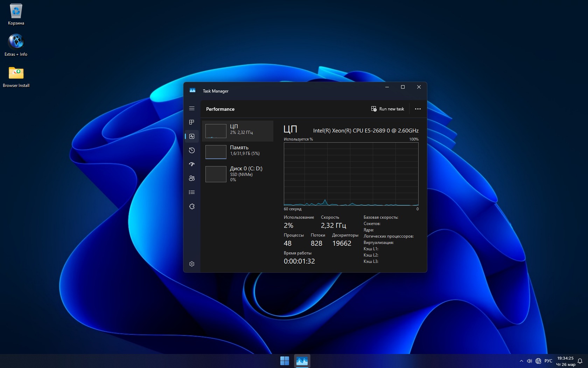This screenshot has height=368, width=588.
Task: Click the CPU usage graph
Action: click(351, 174)
